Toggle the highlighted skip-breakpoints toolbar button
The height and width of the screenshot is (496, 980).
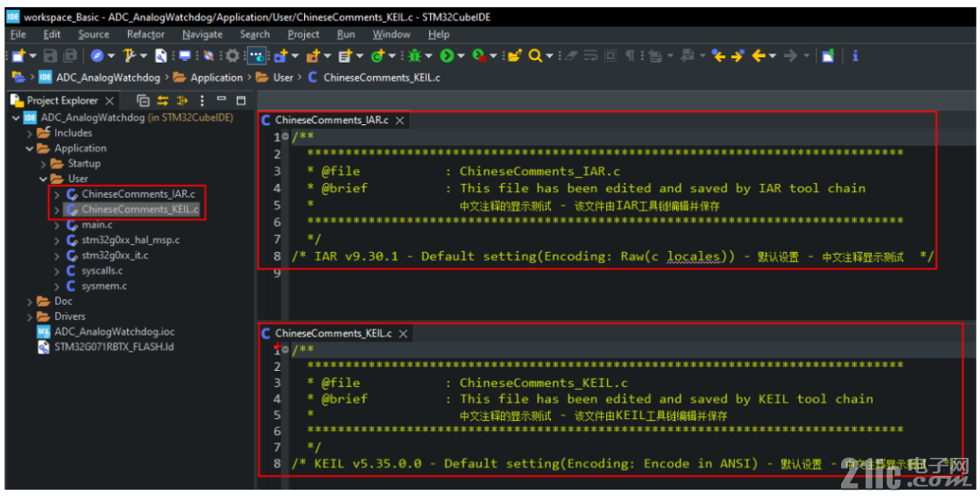(256, 55)
